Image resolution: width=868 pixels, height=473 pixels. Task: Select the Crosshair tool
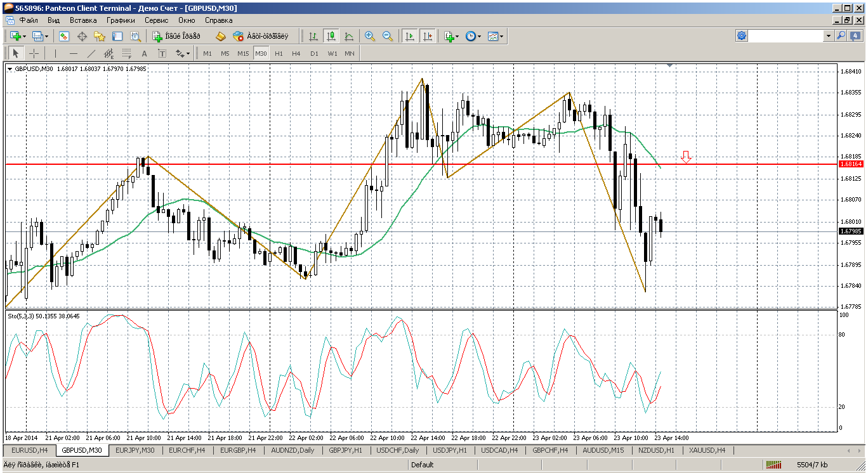pyautogui.click(x=34, y=54)
